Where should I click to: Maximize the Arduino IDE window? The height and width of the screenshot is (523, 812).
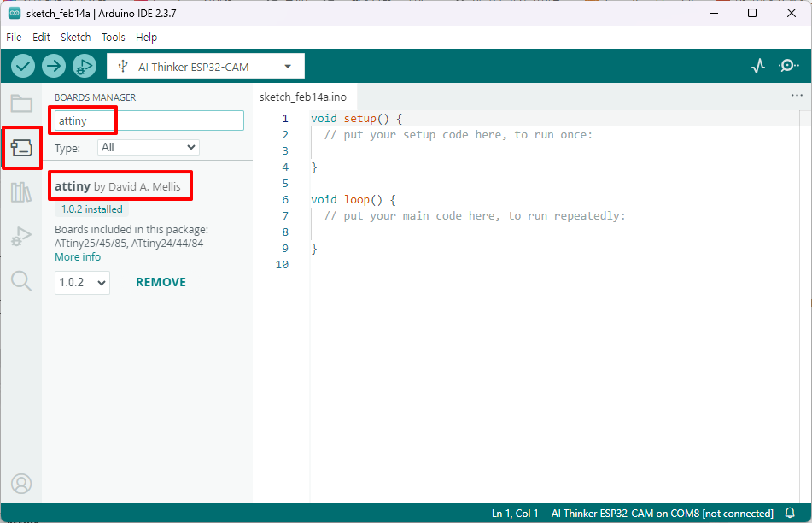point(752,13)
